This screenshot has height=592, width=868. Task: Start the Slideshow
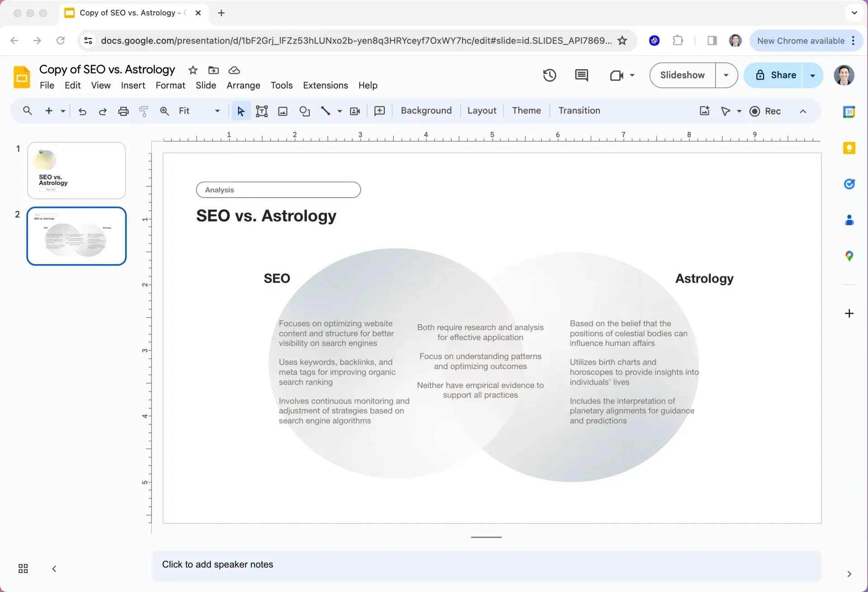pos(682,75)
